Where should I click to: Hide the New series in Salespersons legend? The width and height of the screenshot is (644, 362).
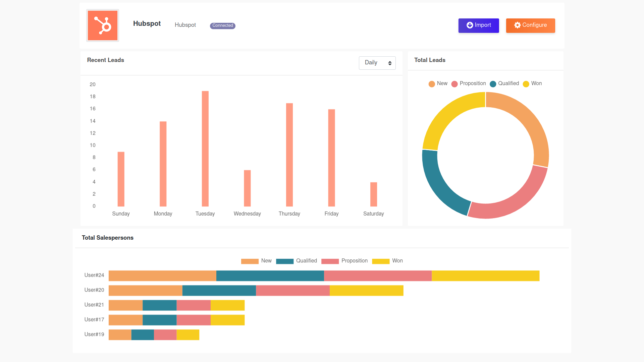250,261
